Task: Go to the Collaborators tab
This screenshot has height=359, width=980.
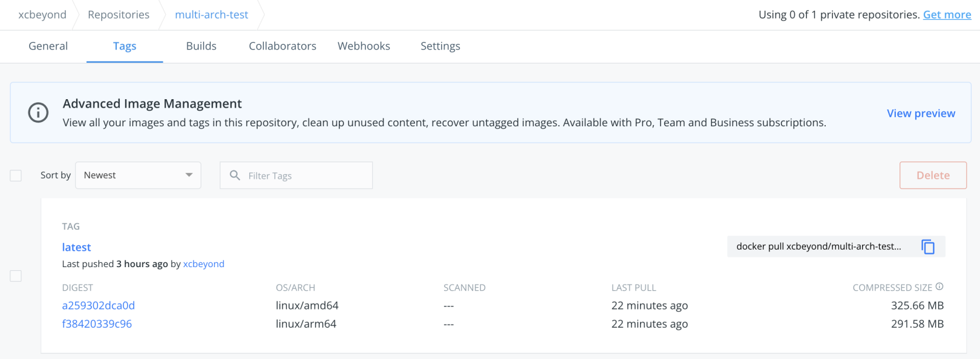Action: 283,46
